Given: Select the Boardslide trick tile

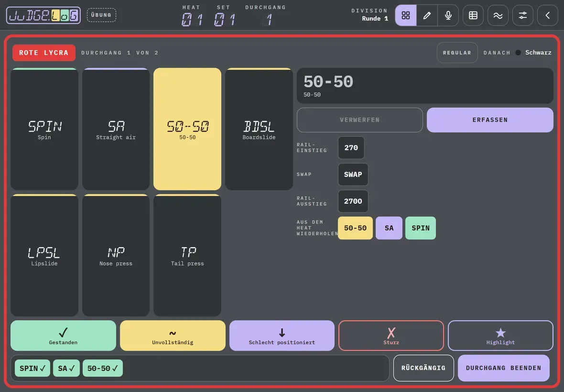Looking at the screenshot, I should [x=259, y=129].
